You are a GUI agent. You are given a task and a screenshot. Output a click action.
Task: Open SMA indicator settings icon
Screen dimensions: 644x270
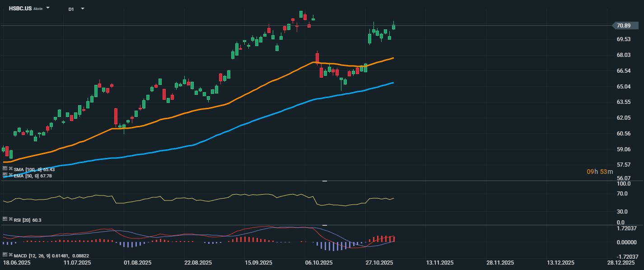[x=5, y=168]
